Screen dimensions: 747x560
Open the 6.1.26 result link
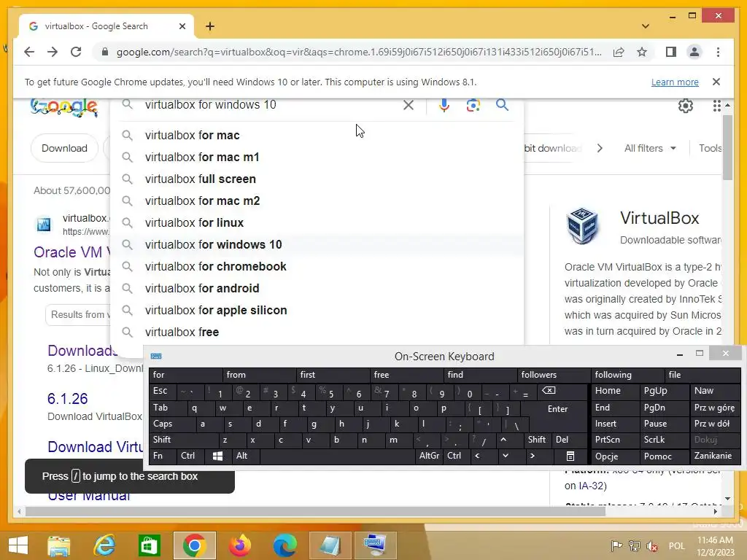point(68,399)
